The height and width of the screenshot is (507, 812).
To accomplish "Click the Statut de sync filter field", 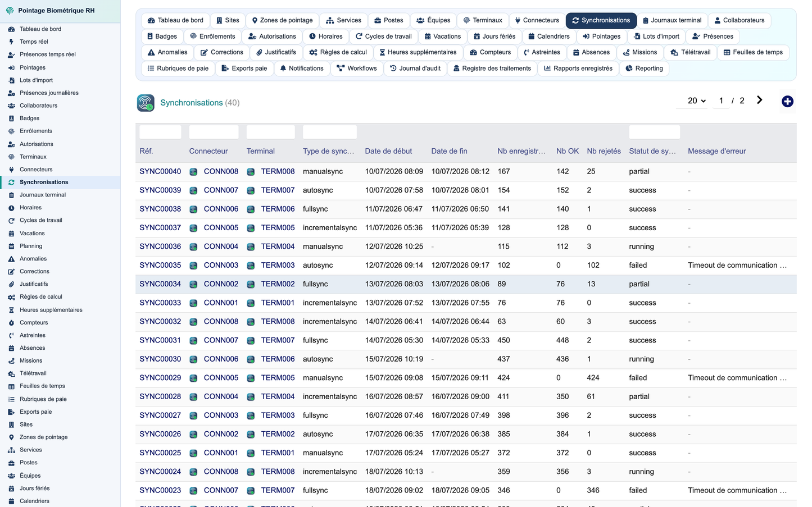I will 654,132.
